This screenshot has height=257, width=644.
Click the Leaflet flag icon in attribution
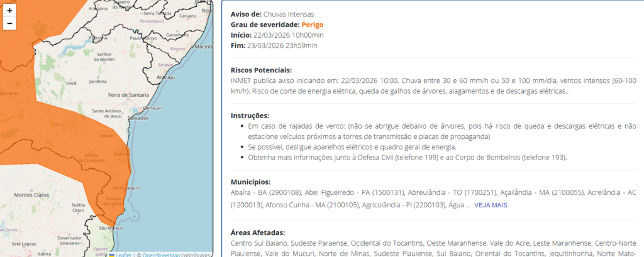tap(112, 254)
